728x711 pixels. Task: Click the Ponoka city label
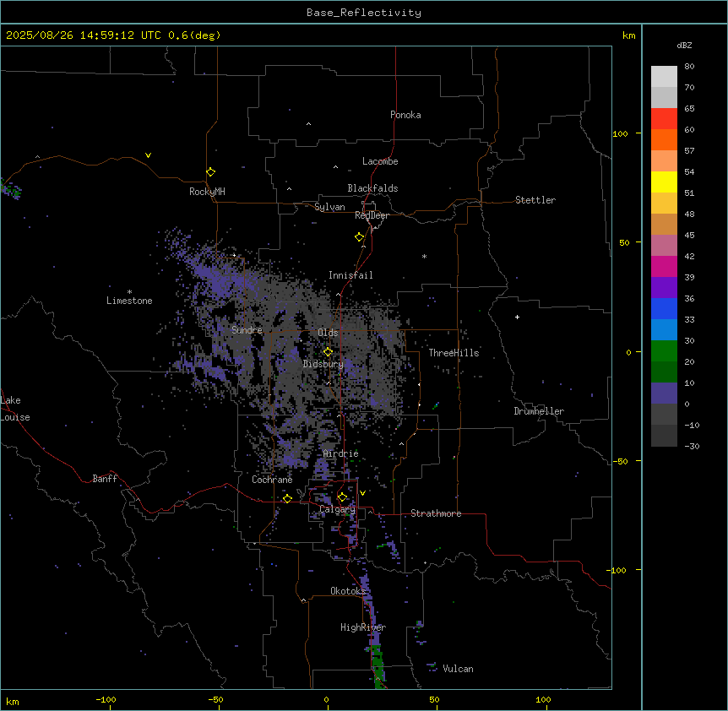405,115
